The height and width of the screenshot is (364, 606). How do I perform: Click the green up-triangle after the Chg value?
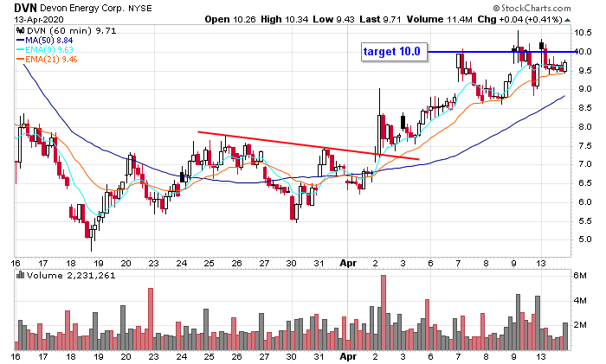click(x=567, y=19)
